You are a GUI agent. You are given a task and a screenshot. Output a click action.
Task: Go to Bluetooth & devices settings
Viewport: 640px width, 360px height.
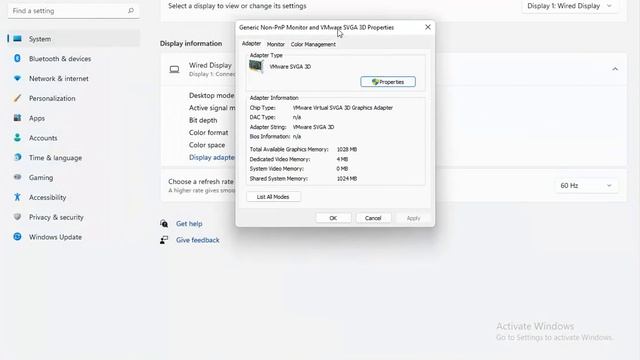pos(74,58)
